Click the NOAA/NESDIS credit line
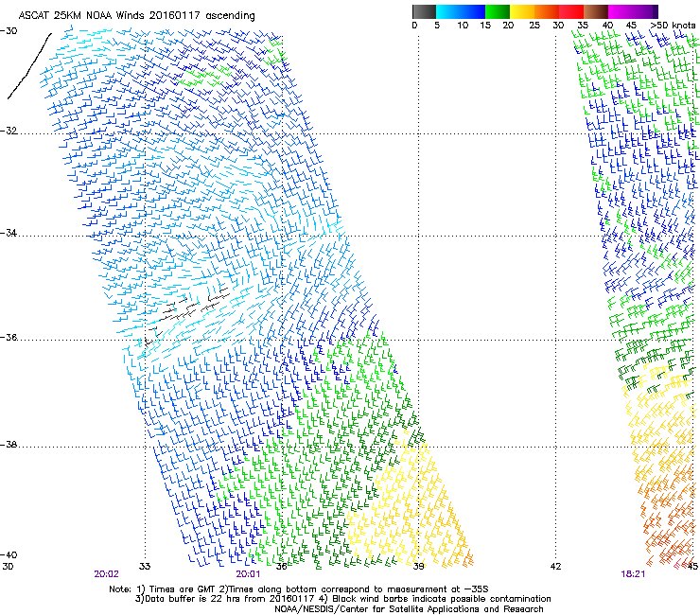The height and width of the screenshot is (615, 700). pyautogui.click(x=409, y=609)
